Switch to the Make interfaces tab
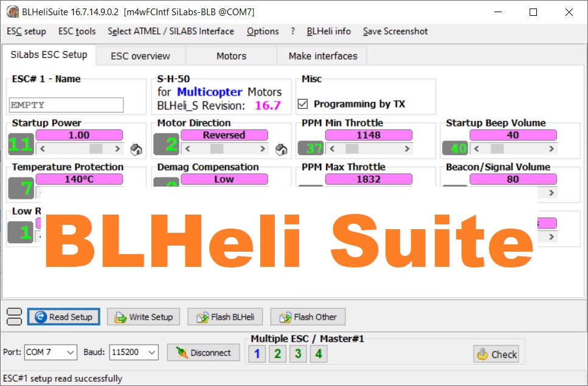 tap(323, 56)
